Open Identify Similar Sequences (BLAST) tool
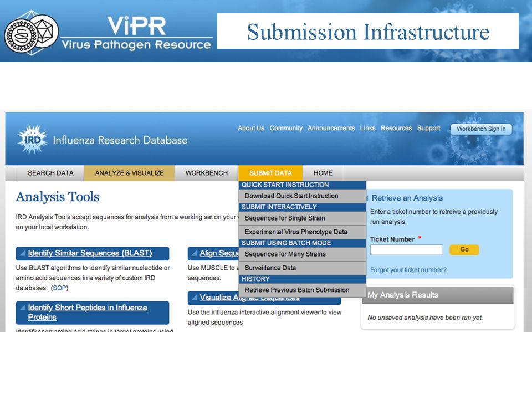This screenshot has width=532, height=399. tap(90, 253)
